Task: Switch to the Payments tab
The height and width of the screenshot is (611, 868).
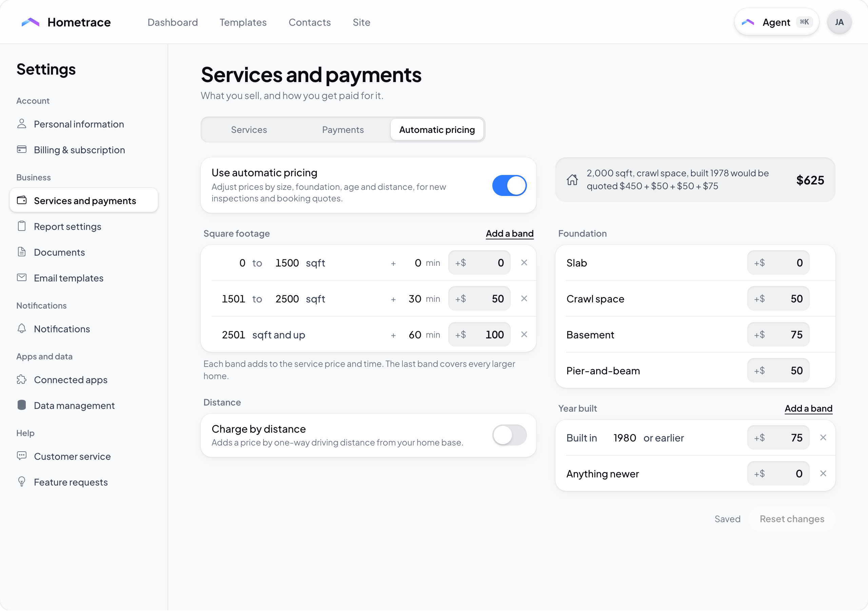Action: tap(343, 130)
